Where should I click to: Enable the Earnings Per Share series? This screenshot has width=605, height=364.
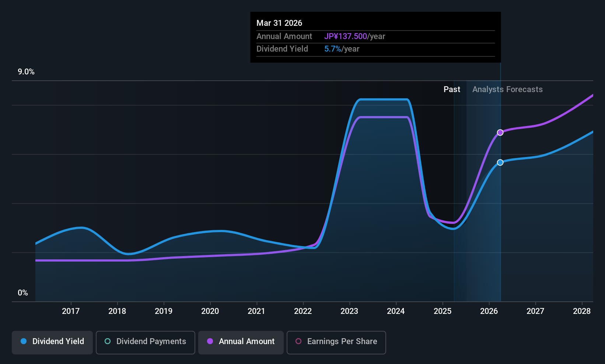[336, 343]
